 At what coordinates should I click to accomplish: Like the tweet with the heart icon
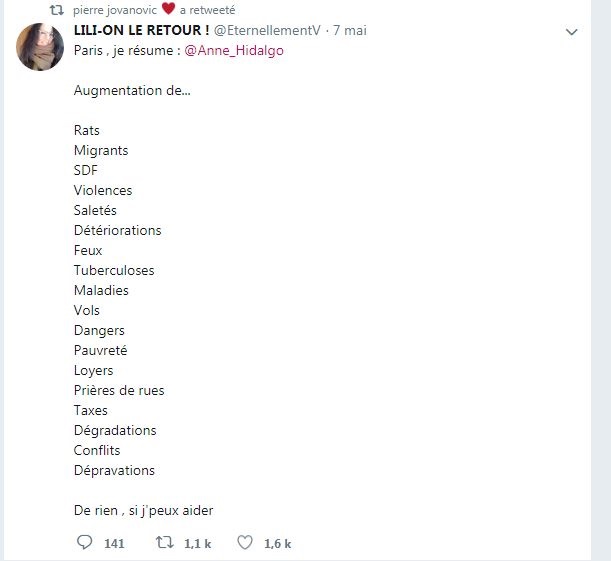pos(243,543)
